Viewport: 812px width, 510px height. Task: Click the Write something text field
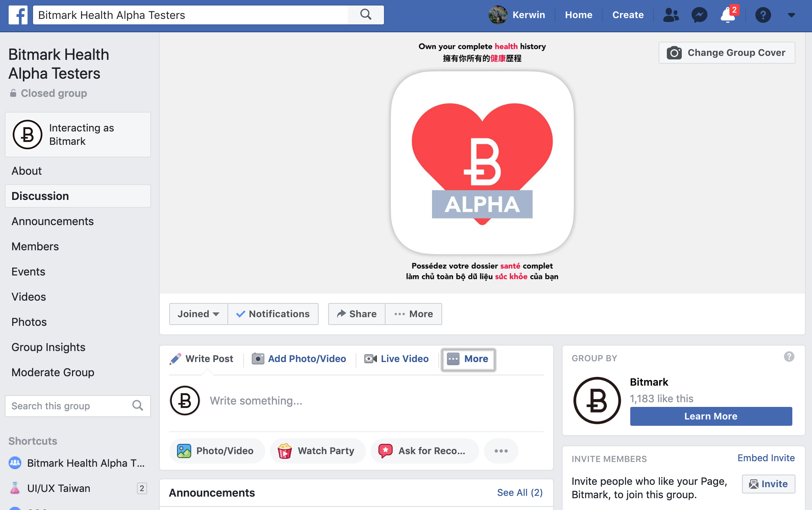(x=256, y=401)
